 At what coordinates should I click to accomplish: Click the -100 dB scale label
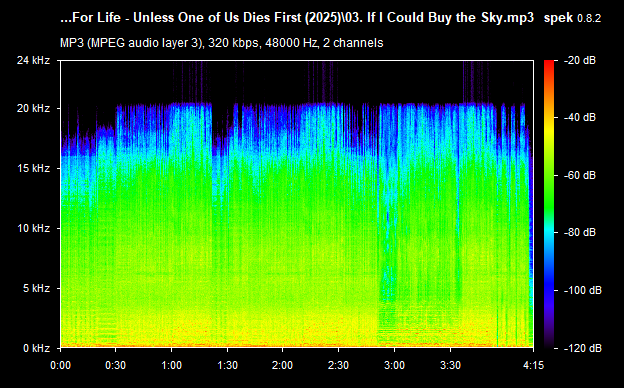coord(583,290)
